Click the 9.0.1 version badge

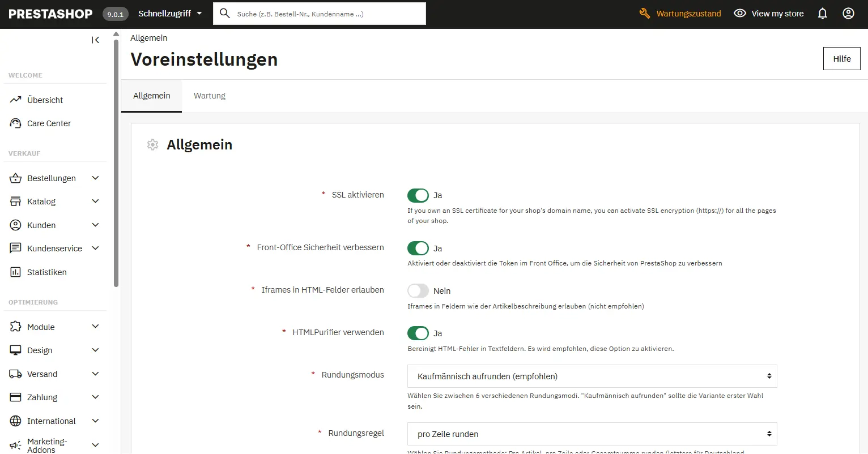[116, 14]
